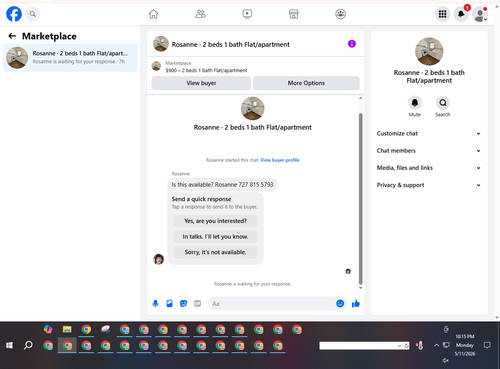Image resolution: width=500 pixels, height=369 pixels.
Task: Expand Privacy & support section
Action: pyautogui.click(x=429, y=185)
